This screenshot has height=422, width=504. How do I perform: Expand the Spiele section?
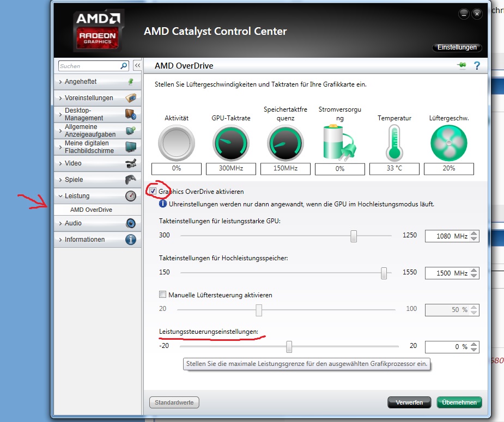tap(60, 180)
